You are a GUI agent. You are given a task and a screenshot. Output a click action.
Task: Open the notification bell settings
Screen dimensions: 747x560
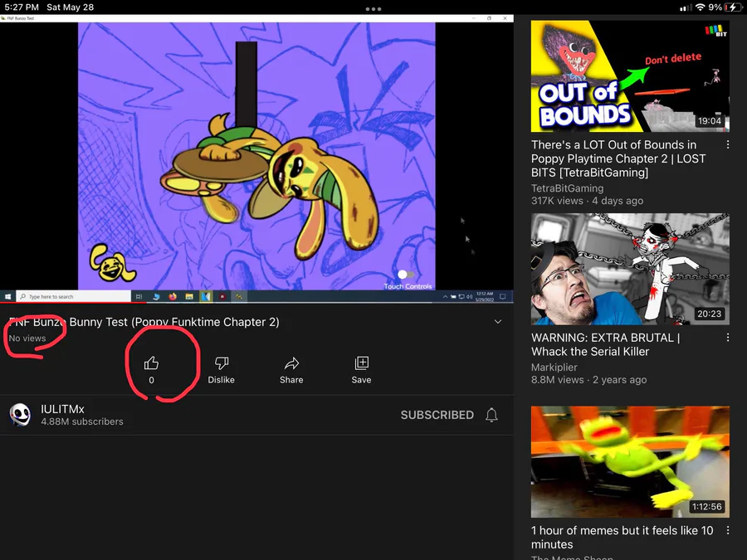(491, 415)
